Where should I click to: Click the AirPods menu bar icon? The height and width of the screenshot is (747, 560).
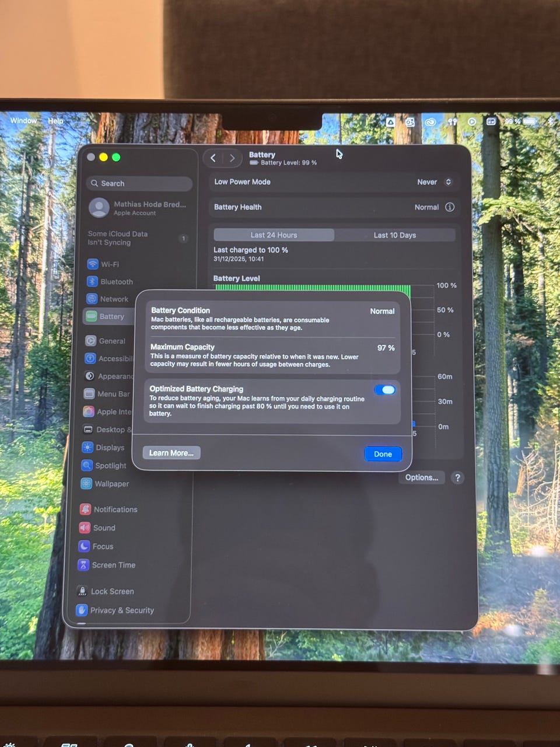tap(452, 122)
